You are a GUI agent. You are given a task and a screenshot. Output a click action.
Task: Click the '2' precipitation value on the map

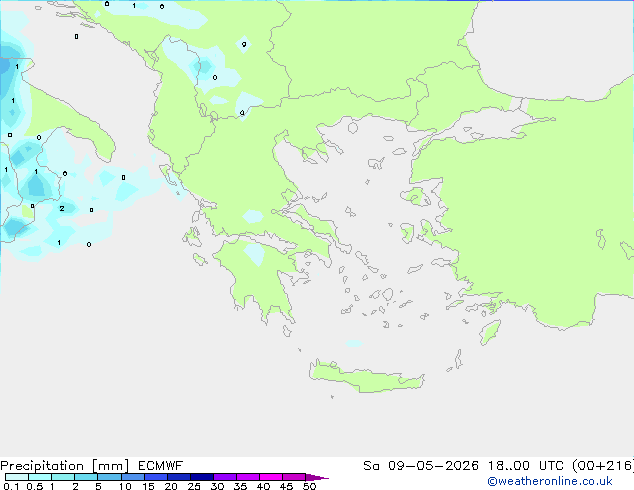pos(62,209)
